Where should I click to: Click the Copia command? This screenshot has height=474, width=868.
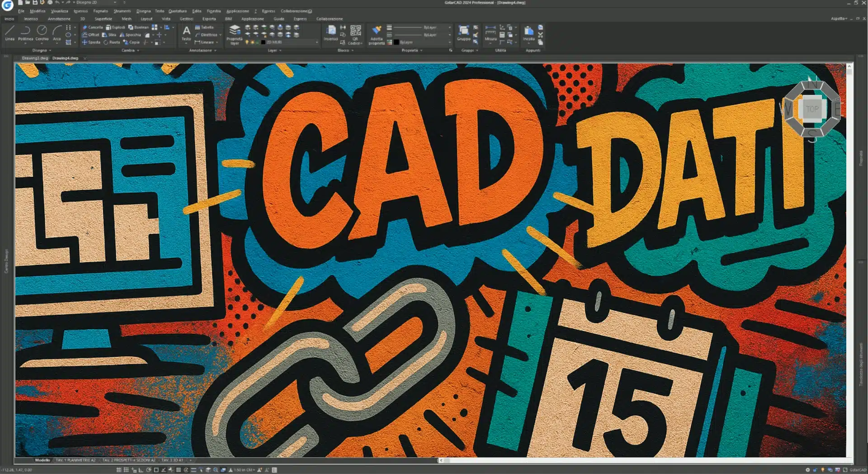click(x=132, y=42)
